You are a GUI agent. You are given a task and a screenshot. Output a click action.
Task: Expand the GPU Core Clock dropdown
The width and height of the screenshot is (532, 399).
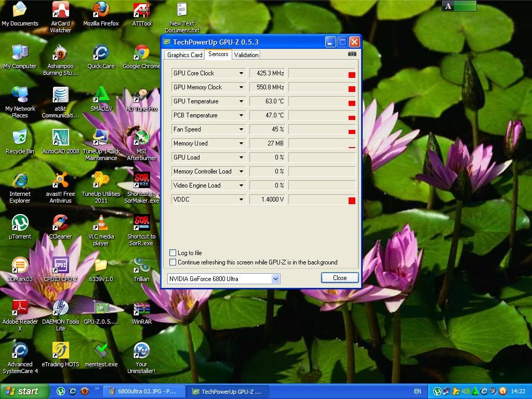point(241,73)
